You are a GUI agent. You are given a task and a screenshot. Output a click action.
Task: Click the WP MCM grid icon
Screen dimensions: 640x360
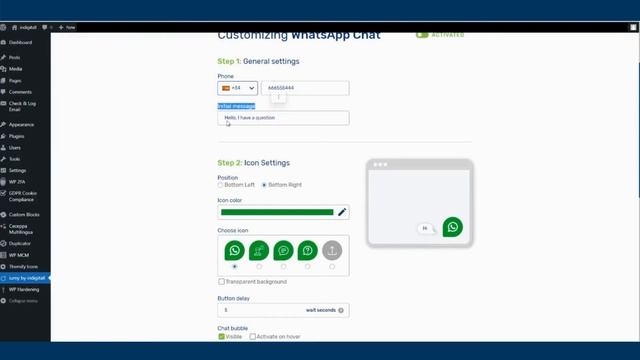point(3,255)
